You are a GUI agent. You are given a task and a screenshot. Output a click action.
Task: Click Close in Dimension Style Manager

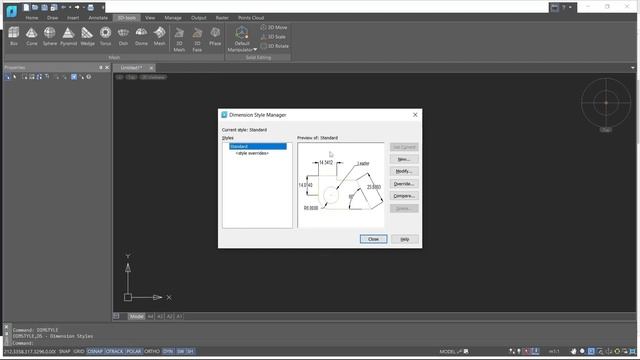pyautogui.click(x=373, y=239)
